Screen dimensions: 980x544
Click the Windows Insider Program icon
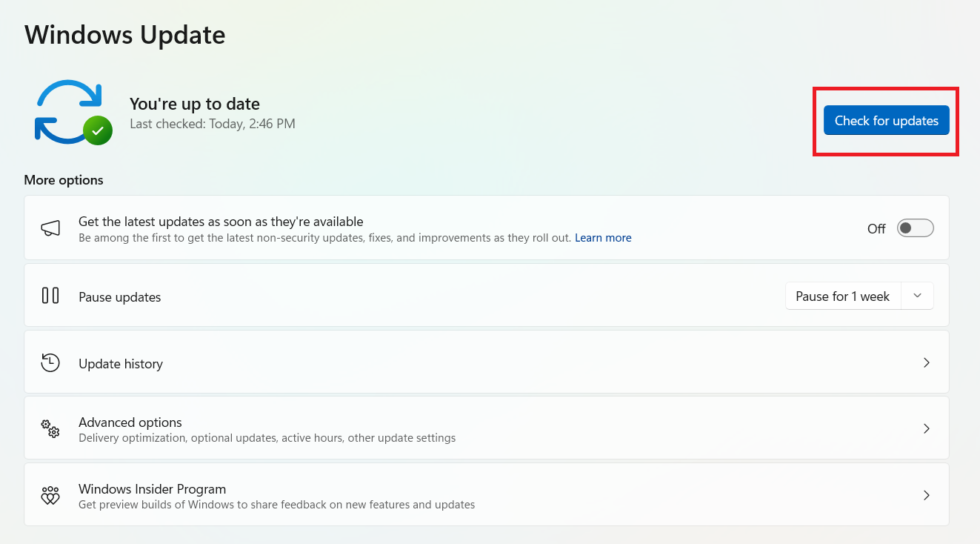point(50,495)
